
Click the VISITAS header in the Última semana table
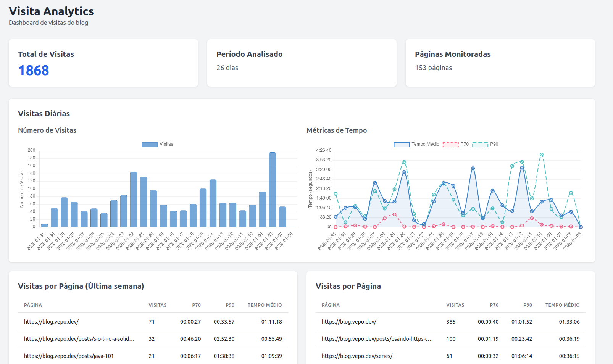[x=157, y=305]
